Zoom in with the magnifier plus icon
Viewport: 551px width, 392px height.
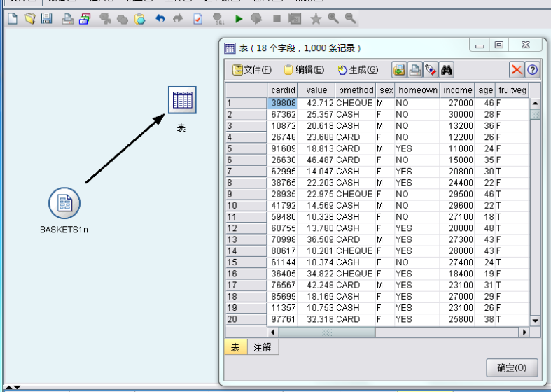pos(333,18)
